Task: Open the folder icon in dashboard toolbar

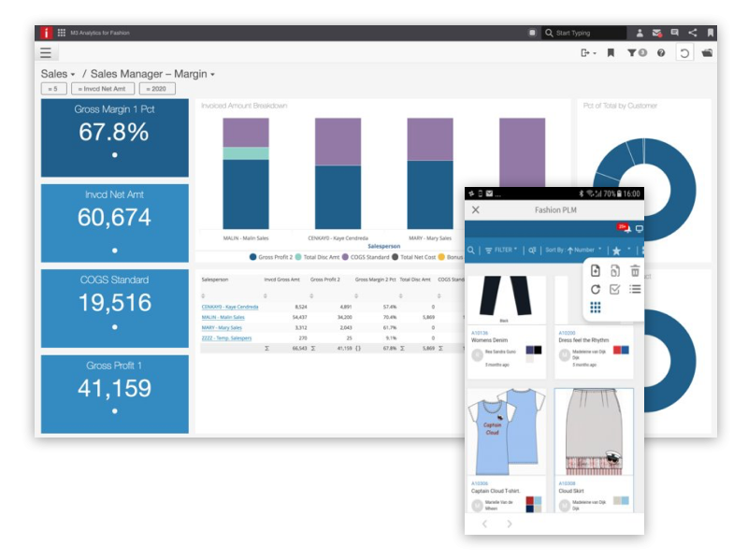Action: tap(707, 53)
